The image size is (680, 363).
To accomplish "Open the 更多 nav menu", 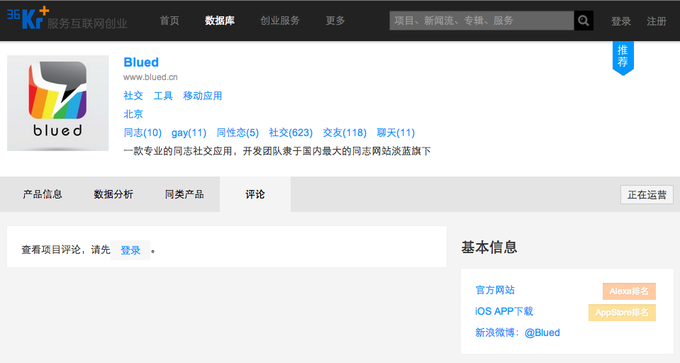I will coord(335,20).
